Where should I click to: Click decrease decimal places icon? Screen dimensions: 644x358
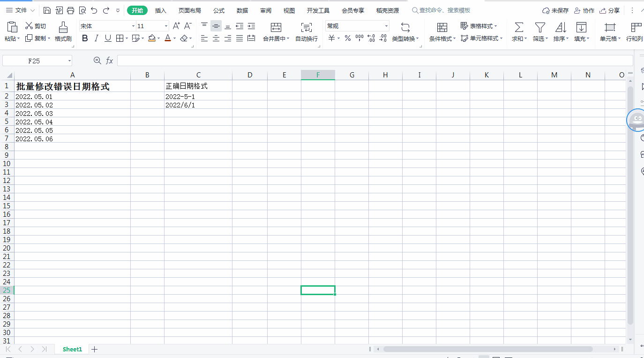click(x=383, y=38)
